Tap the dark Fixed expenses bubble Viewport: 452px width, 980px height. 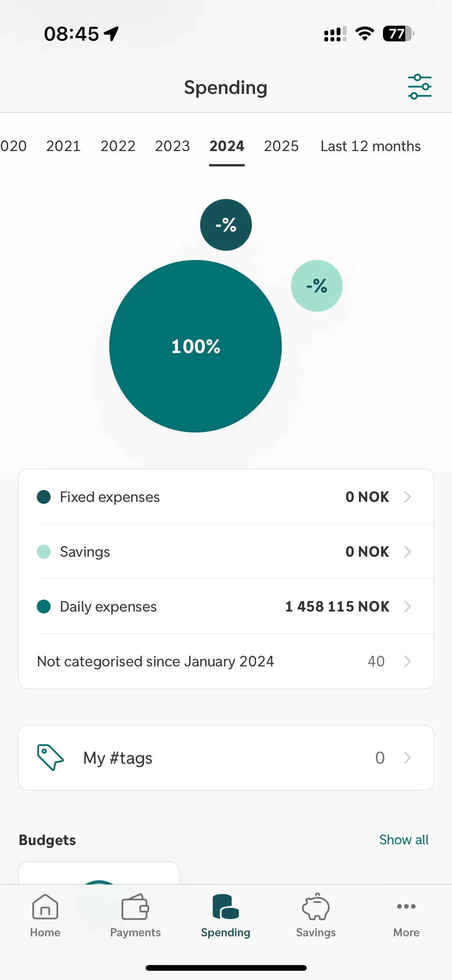click(226, 225)
